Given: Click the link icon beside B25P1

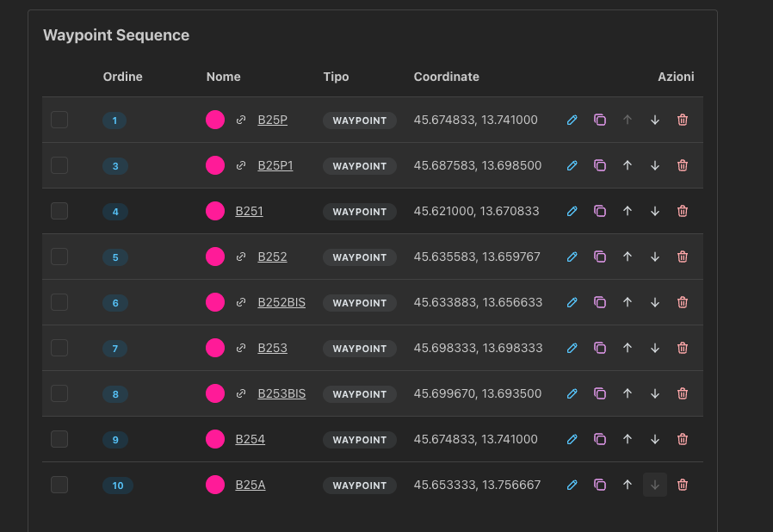Looking at the screenshot, I should pyautogui.click(x=241, y=166).
